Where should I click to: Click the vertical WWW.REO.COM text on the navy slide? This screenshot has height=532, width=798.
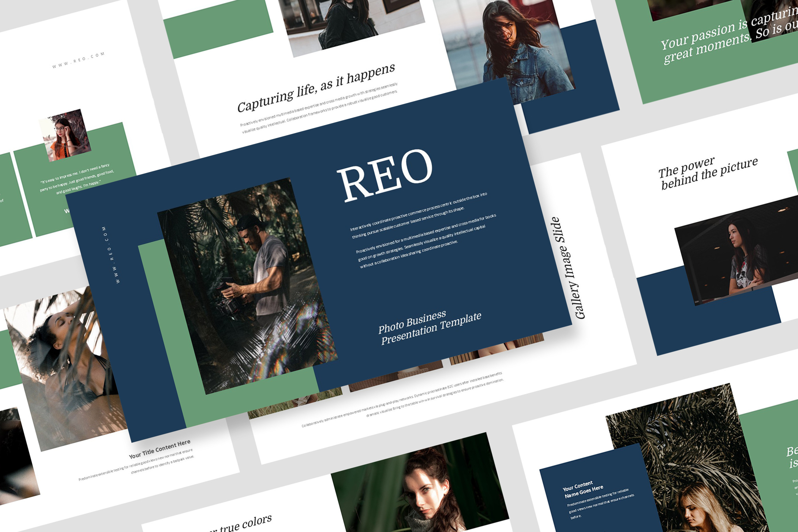(112, 254)
